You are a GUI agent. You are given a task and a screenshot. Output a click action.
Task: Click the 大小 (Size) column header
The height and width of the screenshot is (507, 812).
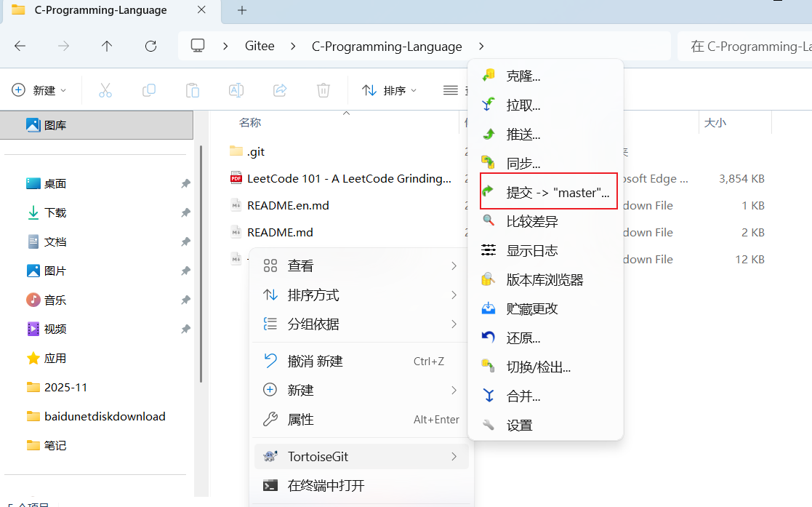coord(715,122)
